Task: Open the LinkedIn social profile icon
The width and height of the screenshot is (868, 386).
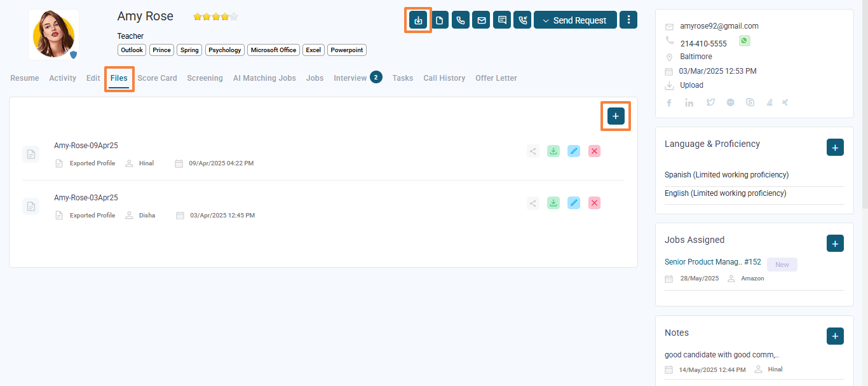Action: (x=689, y=102)
